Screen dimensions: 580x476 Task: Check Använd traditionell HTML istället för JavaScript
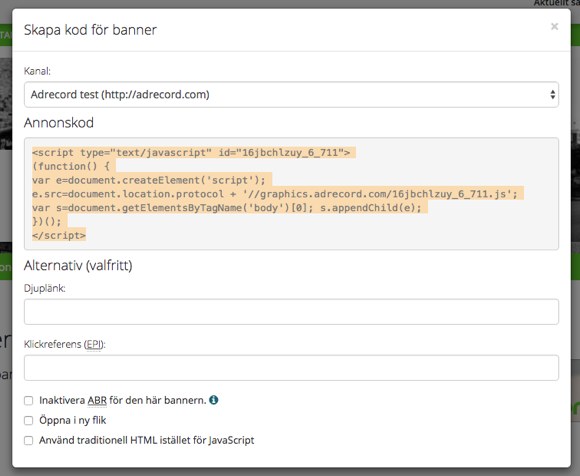tap(28, 440)
